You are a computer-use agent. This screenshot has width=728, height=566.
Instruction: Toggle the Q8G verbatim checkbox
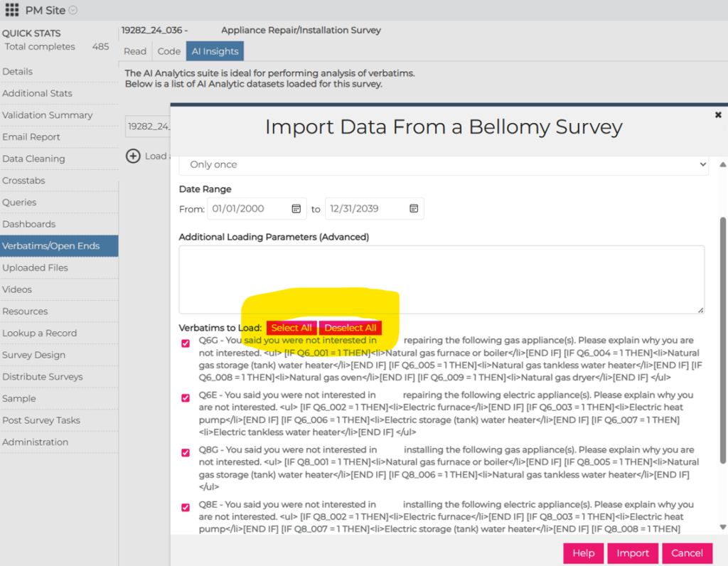[186, 453]
